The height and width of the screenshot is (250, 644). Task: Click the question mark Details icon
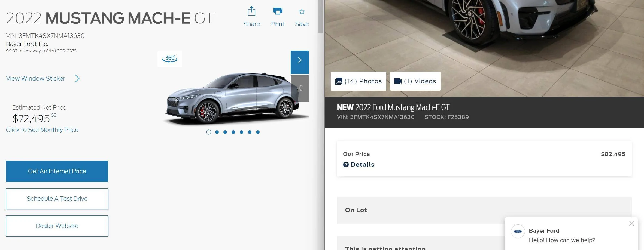pyautogui.click(x=346, y=165)
